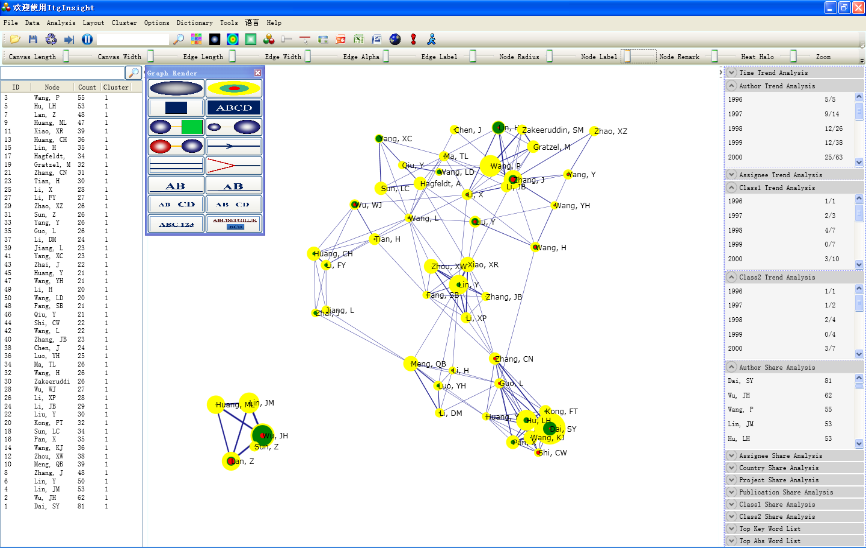This screenshot has width=866, height=548.
Task: Choose the red converging lines edge style
Action: [234, 165]
